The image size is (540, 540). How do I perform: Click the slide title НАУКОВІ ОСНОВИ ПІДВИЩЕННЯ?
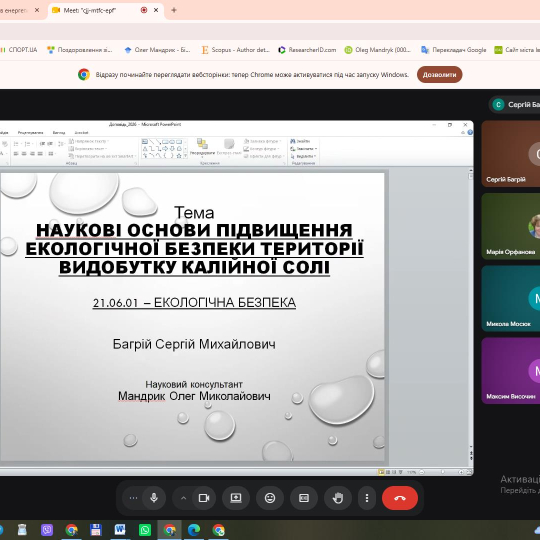coord(194,230)
